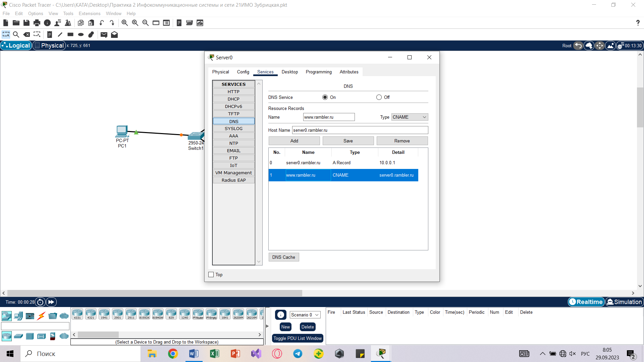Turn DNS Service On
Image resolution: width=644 pixels, height=362 pixels.
tap(325, 97)
